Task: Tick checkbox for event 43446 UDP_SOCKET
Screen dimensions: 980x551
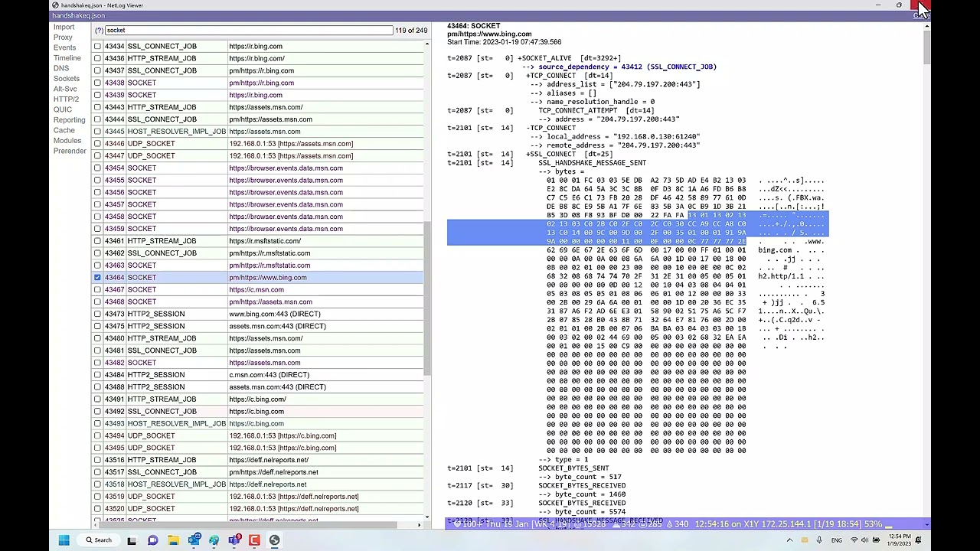Action: pos(97,143)
